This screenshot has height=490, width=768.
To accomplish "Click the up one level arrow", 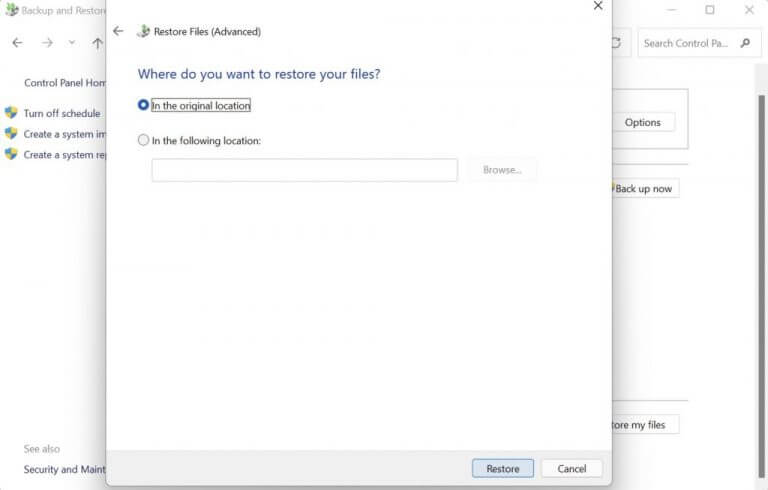I will tap(97, 43).
